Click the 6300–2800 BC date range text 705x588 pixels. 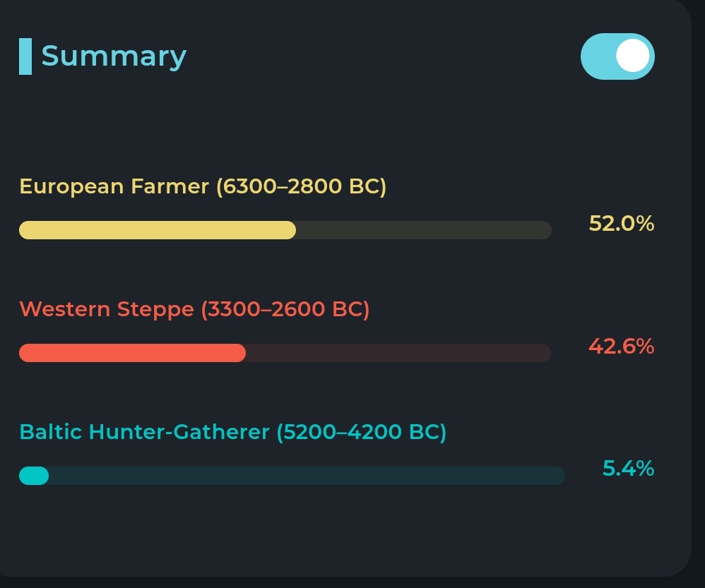coord(301,186)
